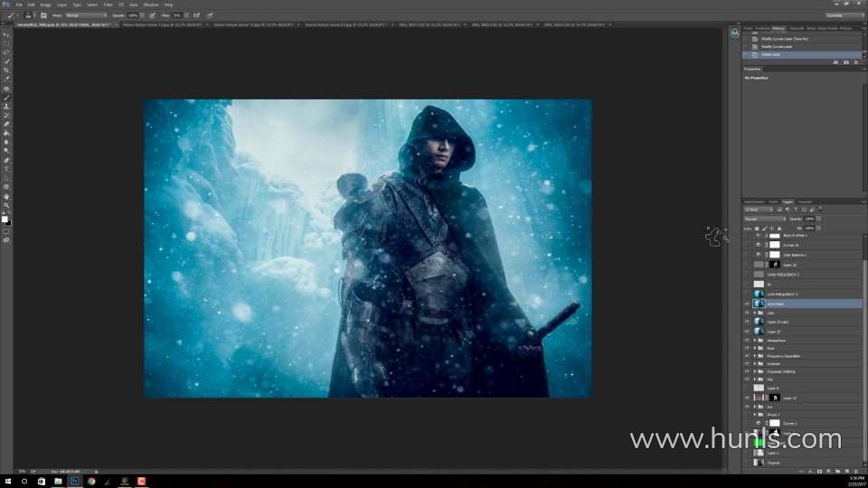This screenshot has height=488, width=868.
Task: Open the Windows Start menu
Action: point(8,482)
